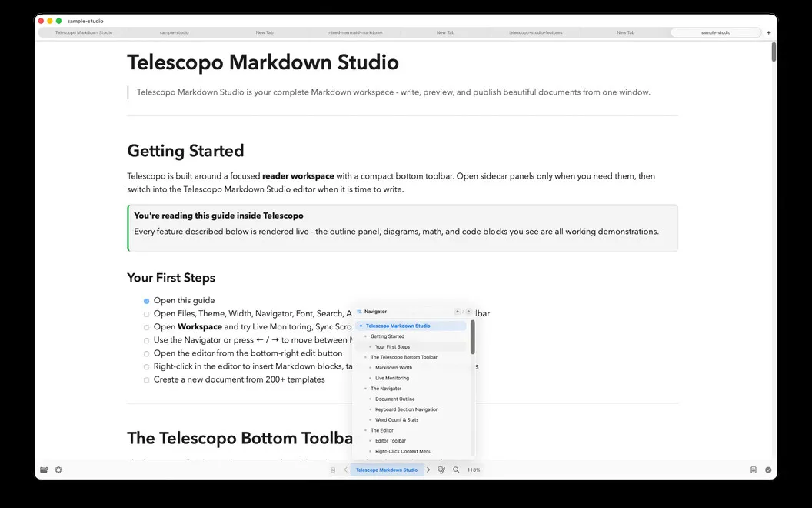The image size is (812, 508).
Task: Click the 'Telescopo Markdown Studio' main title heading
Action: [263, 62]
